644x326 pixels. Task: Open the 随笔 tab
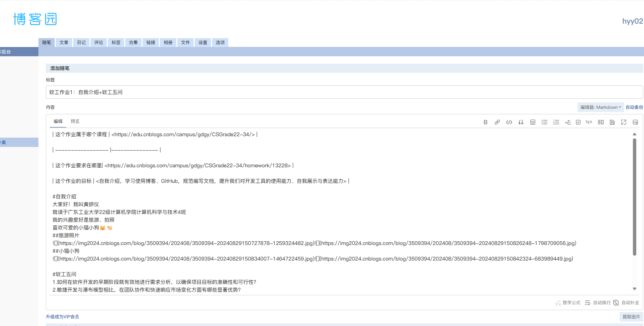[47, 43]
